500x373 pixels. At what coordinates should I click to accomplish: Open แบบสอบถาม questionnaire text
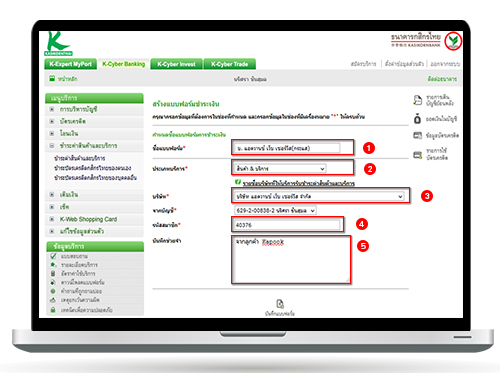click(74, 256)
